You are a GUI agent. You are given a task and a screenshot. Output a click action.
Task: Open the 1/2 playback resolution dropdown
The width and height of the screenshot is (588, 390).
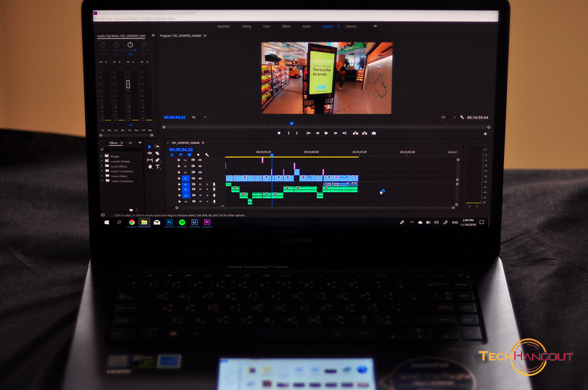click(448, 117)
